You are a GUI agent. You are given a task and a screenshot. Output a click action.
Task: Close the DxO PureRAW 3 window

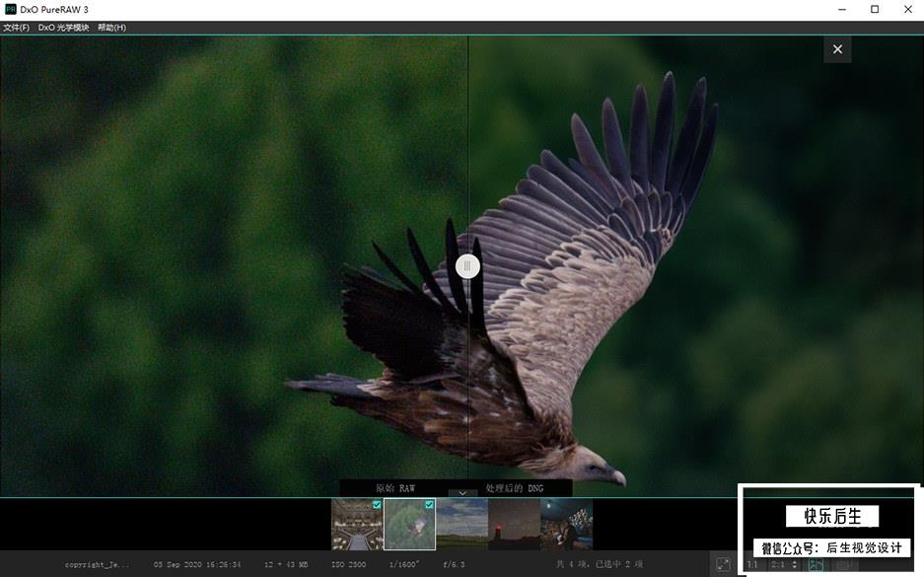coord(907,10)
